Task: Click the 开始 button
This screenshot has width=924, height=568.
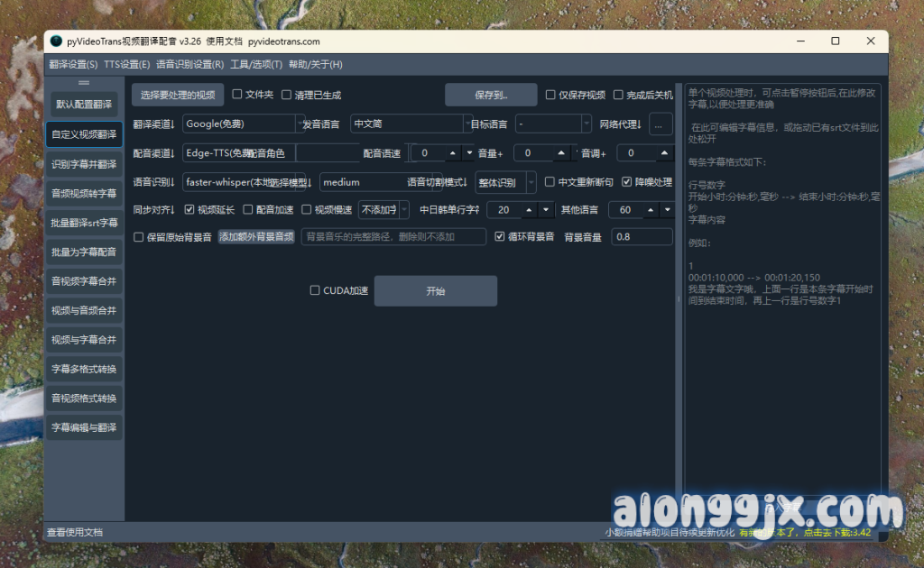Action: [x=435, y=291]
